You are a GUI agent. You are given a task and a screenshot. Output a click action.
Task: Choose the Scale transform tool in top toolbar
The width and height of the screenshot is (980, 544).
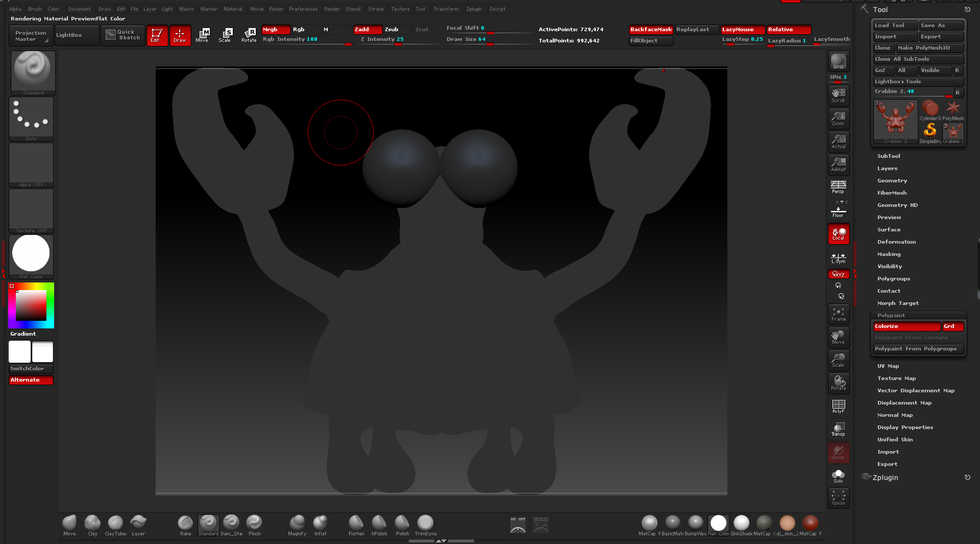[225, 35]
